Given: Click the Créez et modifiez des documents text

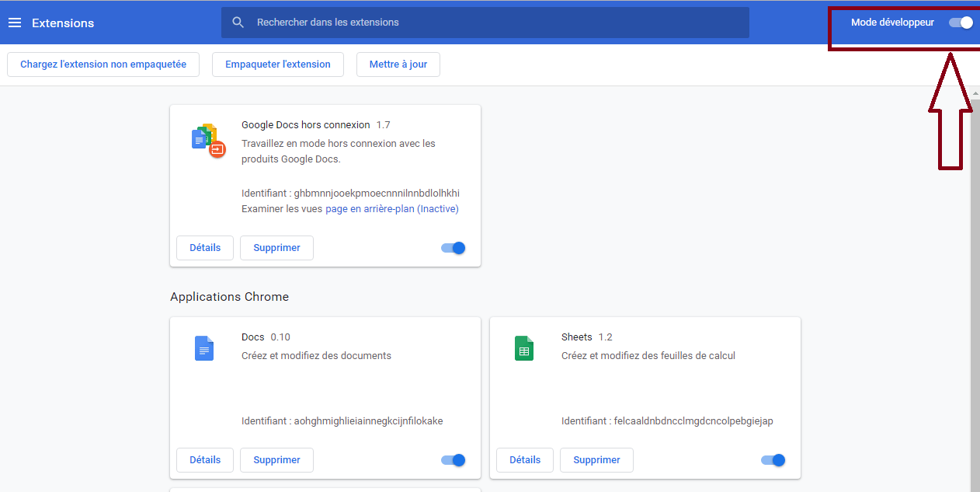Looking at the screenshot, I should [316, 356].
